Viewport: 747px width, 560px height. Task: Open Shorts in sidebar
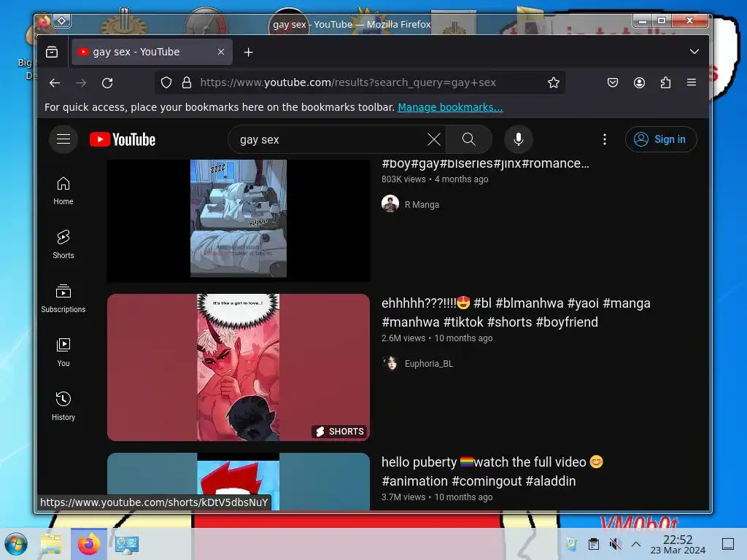(63, 244)
